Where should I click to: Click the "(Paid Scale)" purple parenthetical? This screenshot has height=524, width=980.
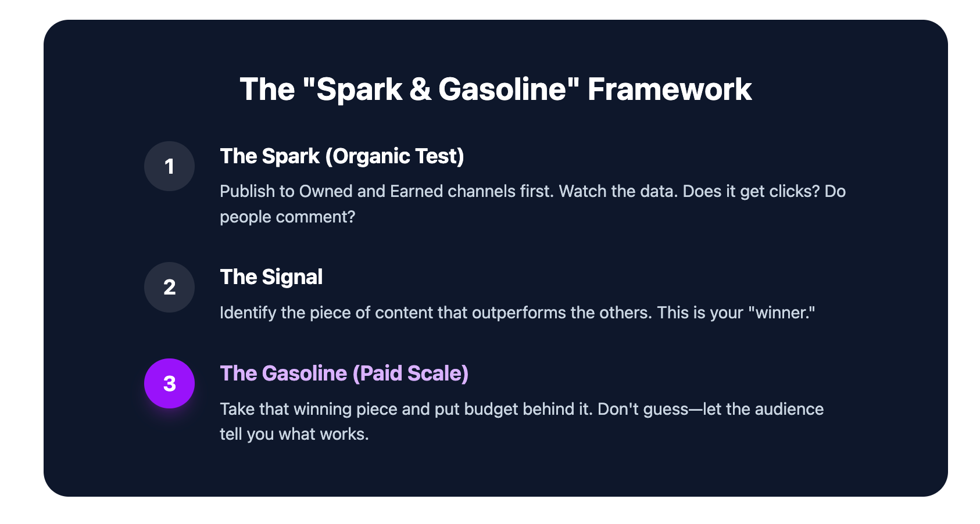[410, 374]
